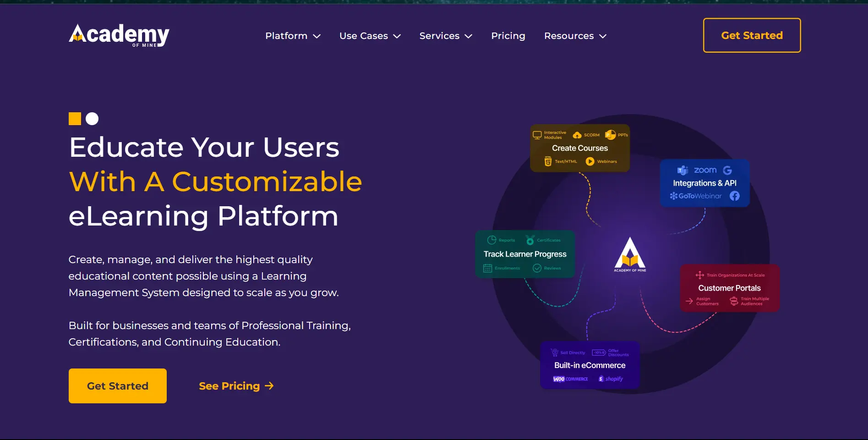This screenshot has width=868, height=440.
Task: Click the Zoom integration logo
Action: pos(704,170)
